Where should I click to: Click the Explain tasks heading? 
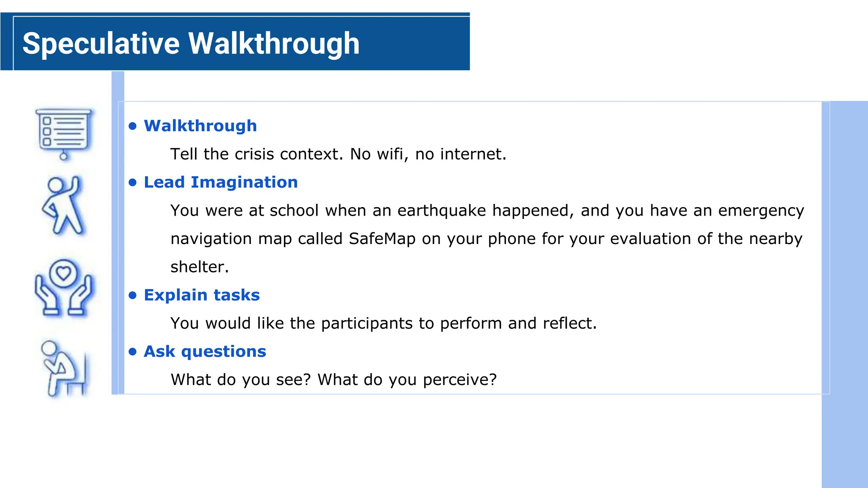[x=202, y=295]
